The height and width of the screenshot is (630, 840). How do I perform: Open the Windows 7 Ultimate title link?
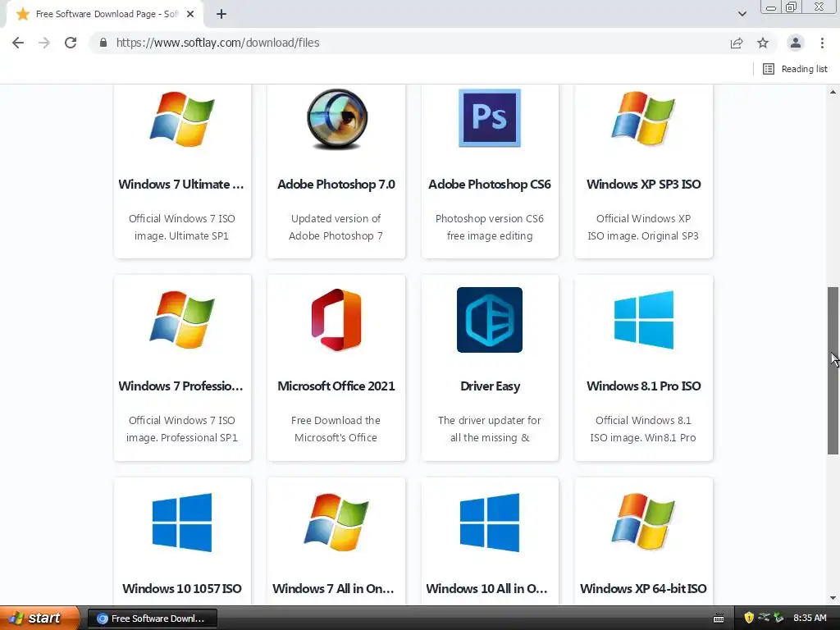(x=181, y=185)
